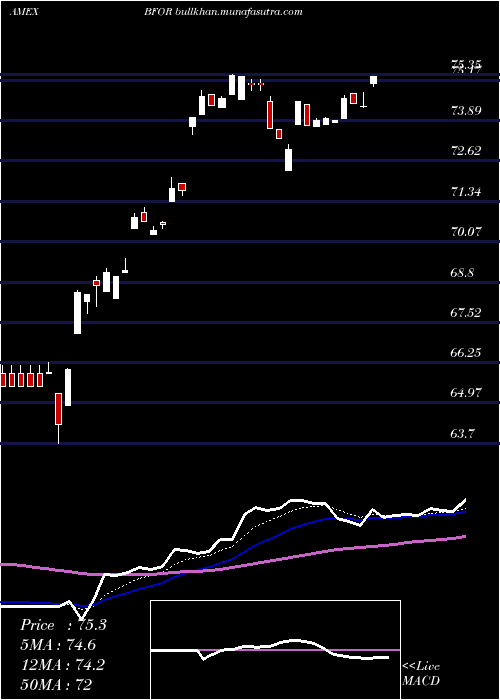Select the 63.7 price level label
500x700 pixels.
click(x=462, y=433)
